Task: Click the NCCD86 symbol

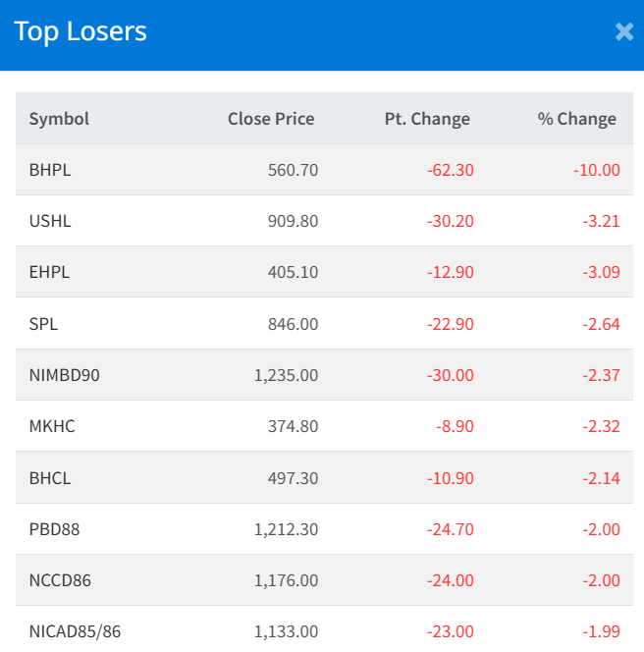Action: [x=60, y=580]
